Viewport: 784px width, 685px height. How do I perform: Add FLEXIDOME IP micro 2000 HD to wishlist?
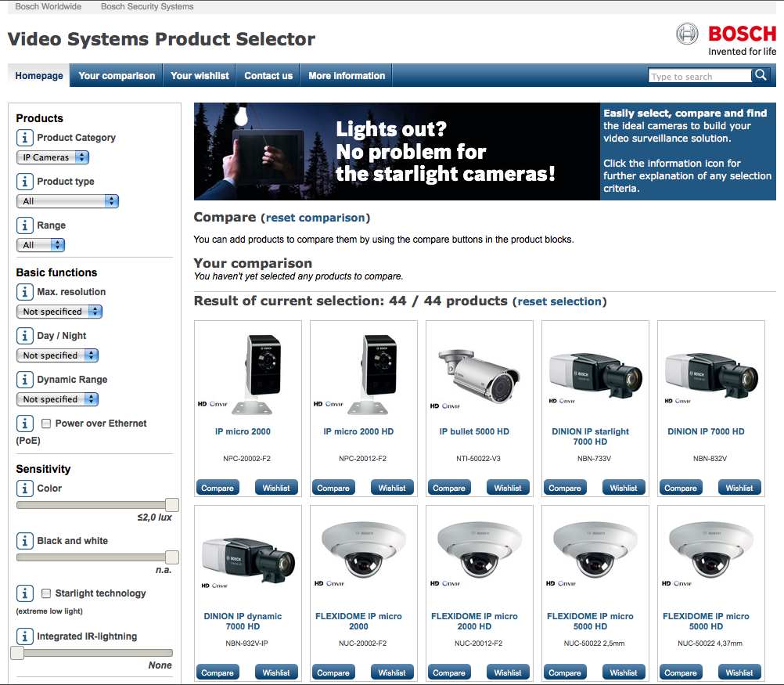pyautogui.click(x=508, y=673)
